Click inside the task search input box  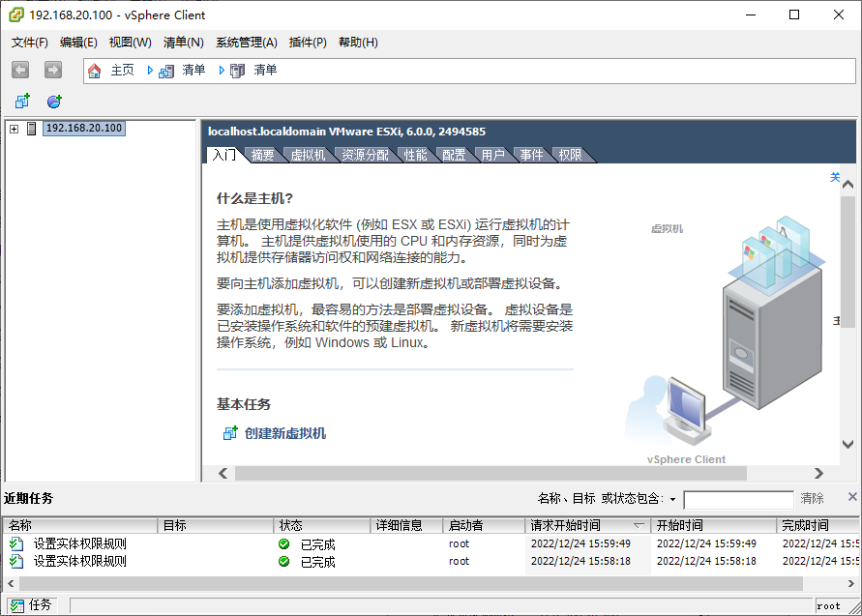[739, 499]
